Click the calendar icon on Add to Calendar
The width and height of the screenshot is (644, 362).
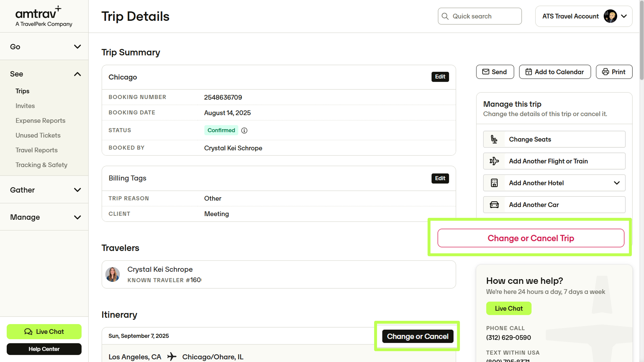pyautogui.click(x=528, y=72)
